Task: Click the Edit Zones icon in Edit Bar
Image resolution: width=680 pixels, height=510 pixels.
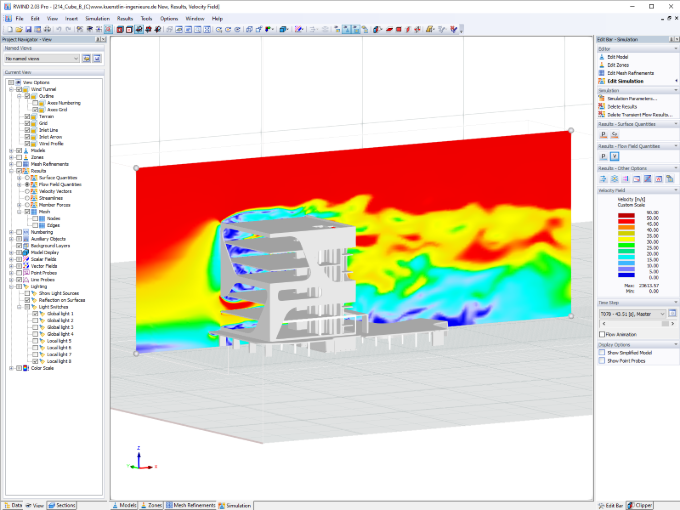Action: tap(602, 65)
